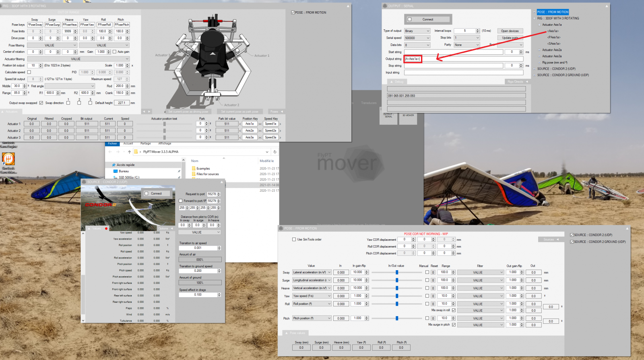This screenshot has height=360, width=644.
Task: Click the Accès rapide star icon
Action: [113, 165]
